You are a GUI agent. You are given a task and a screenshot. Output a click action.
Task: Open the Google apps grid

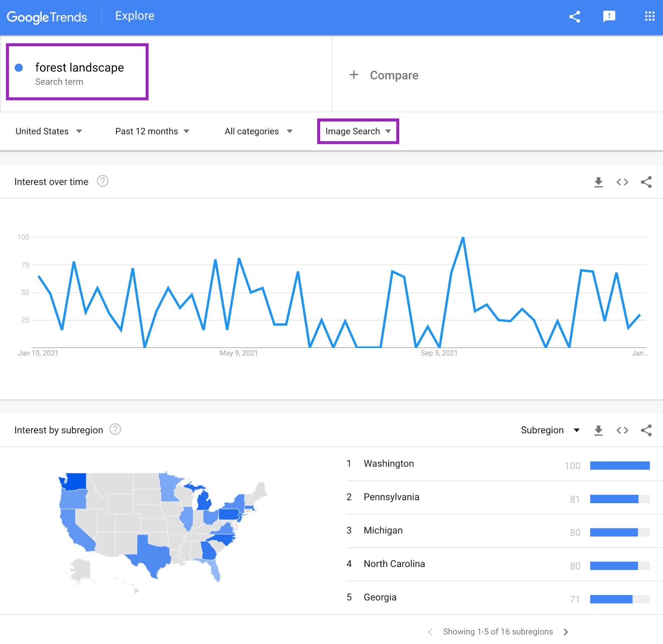point(649,17)
